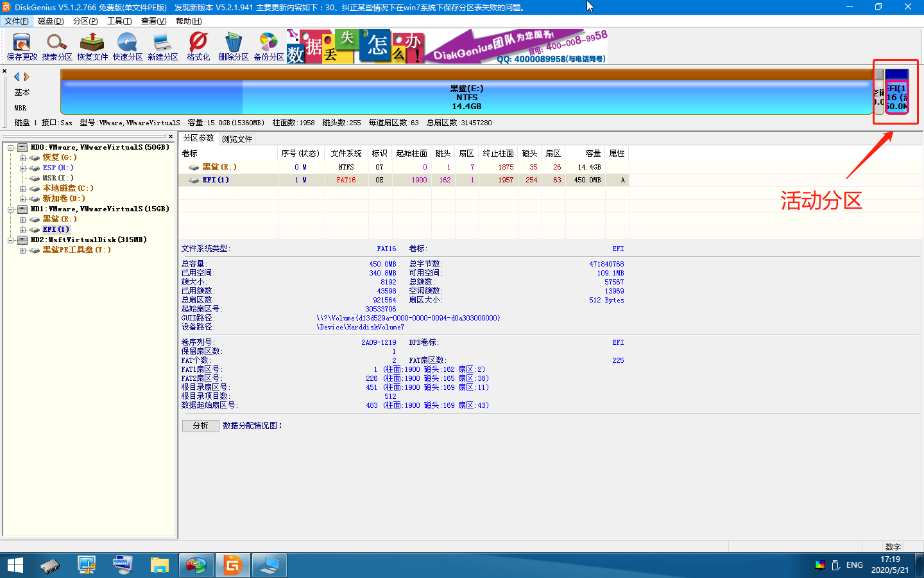Select the 黑鲨(E:) row in partition table

coord(404,167)
